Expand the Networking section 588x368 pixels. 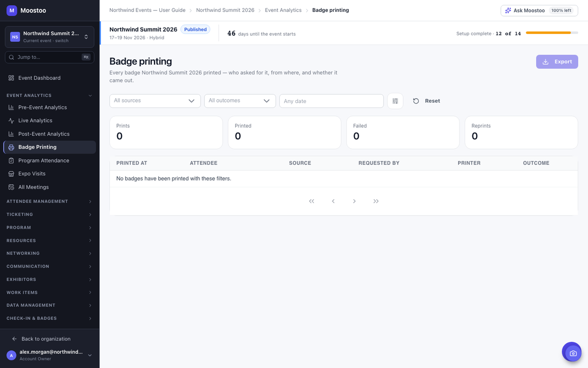90,254
